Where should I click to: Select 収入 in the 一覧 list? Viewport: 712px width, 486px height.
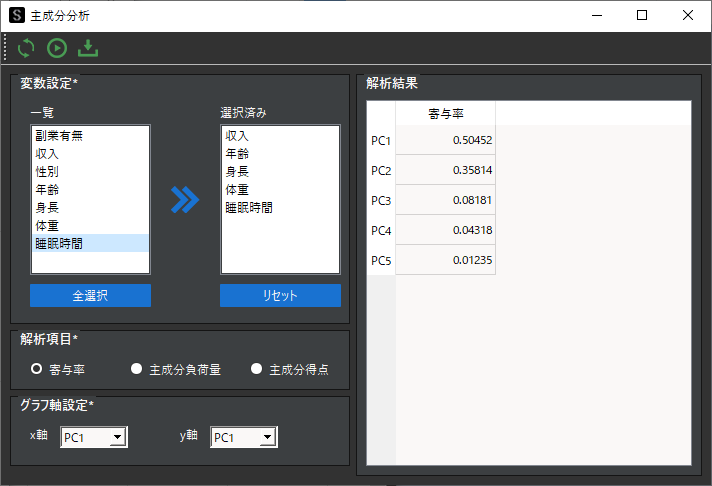(x=90, y=154)
